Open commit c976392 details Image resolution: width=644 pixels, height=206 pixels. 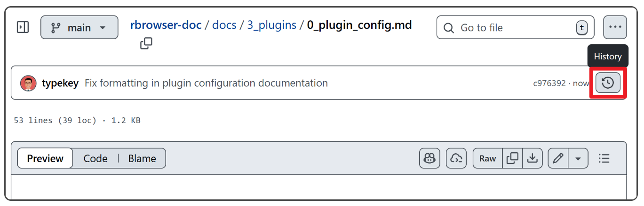[549, 83]
